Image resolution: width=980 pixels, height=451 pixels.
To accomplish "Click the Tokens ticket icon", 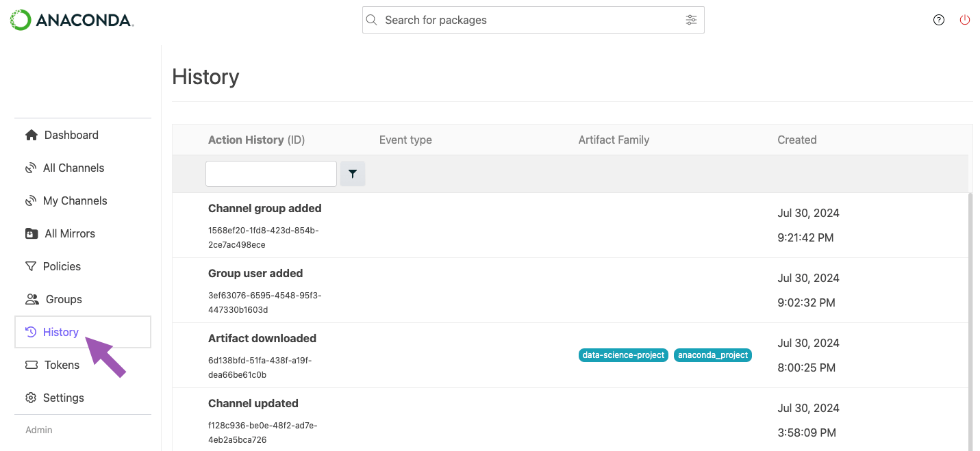I will pyautogui.click(x=32, y=365).
